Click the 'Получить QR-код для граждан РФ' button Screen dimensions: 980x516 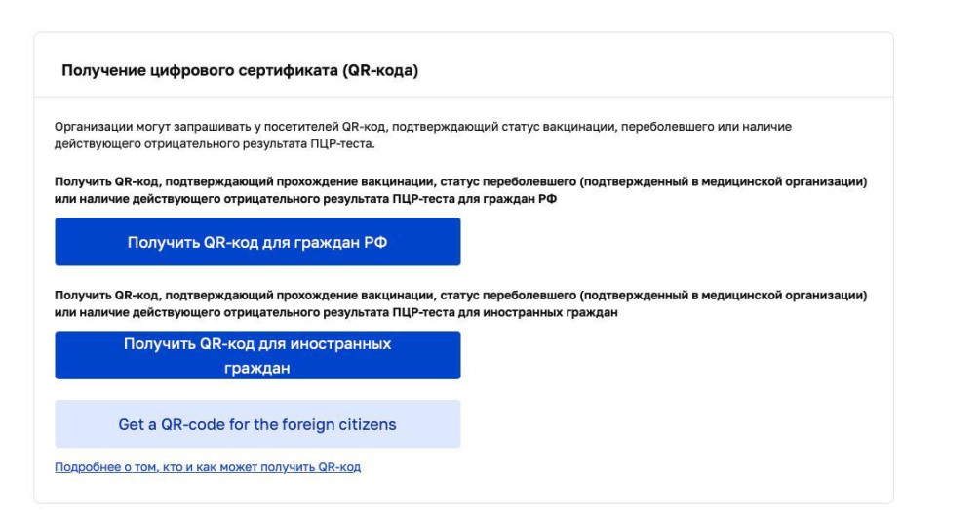coord(257,242)
